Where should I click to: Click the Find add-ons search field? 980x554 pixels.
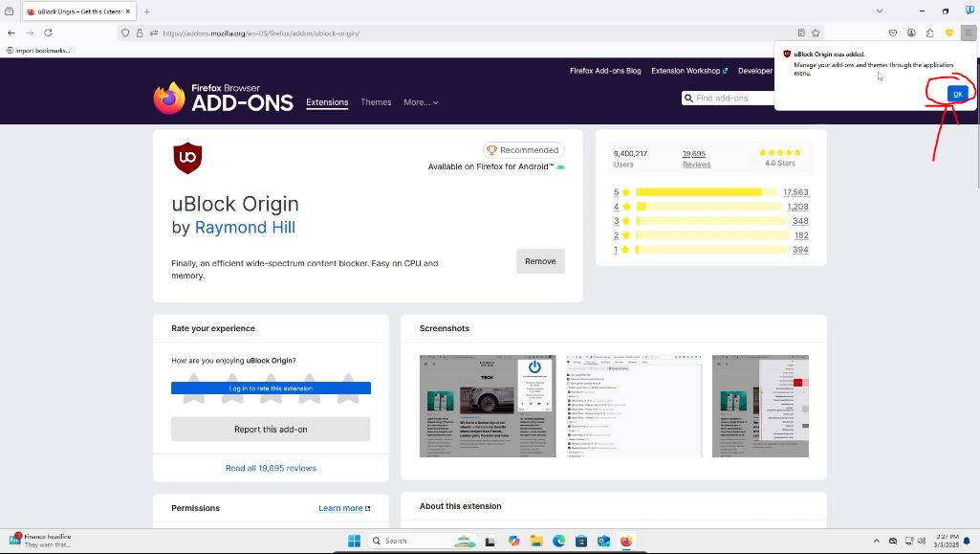tap(729, 99)
